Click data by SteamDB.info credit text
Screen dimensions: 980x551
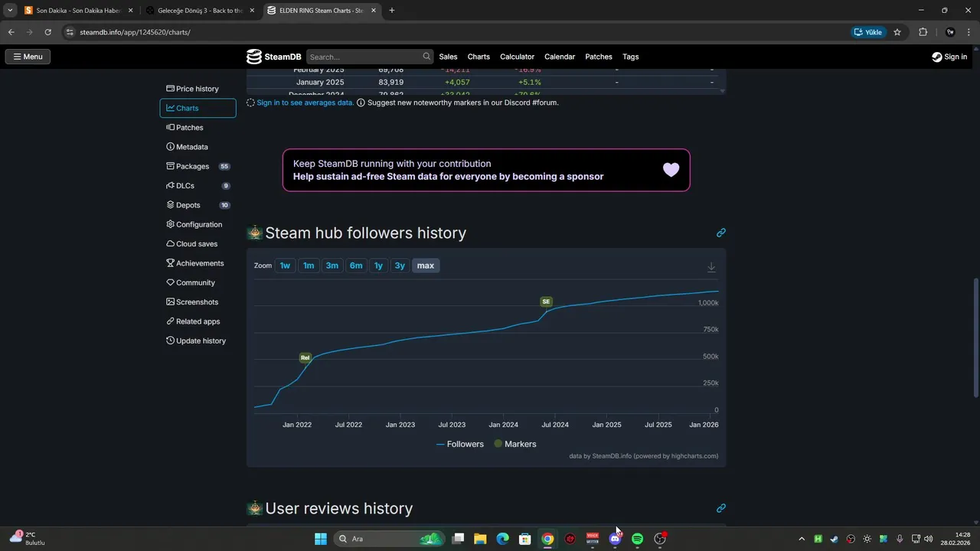pos(644,456)
